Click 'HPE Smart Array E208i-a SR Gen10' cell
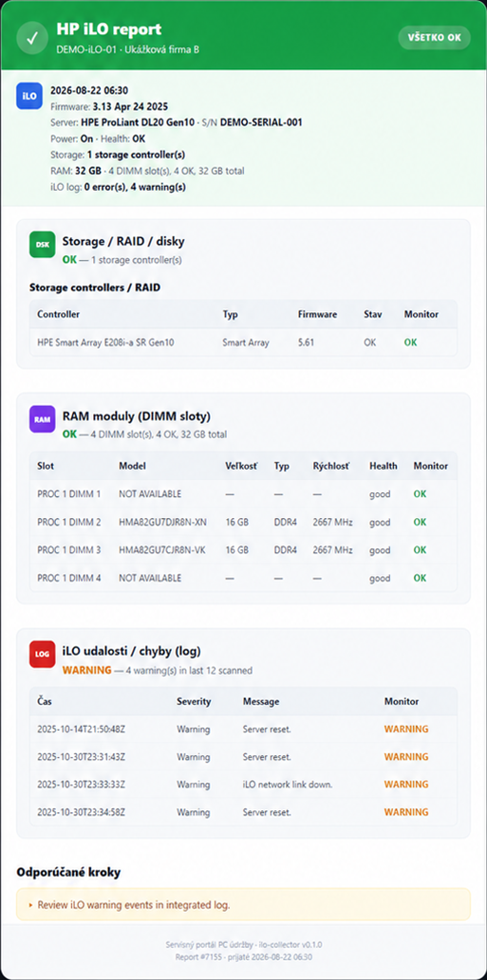The image size is (487, 980). pyautogui.click(x=107, y=342)
